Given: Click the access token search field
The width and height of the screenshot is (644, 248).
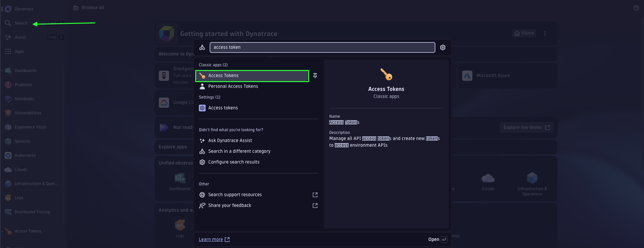Looking at the screenshot, I should [x=323, y=47].
